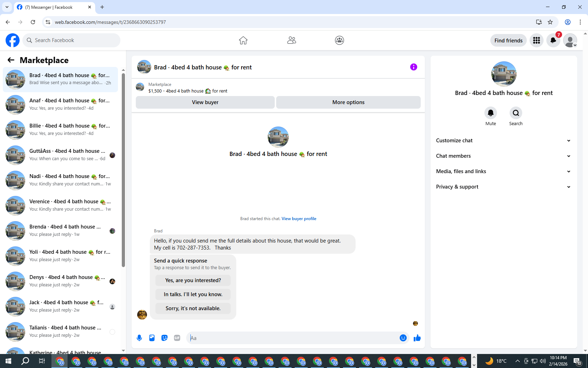Reload the page

(33, 22)
